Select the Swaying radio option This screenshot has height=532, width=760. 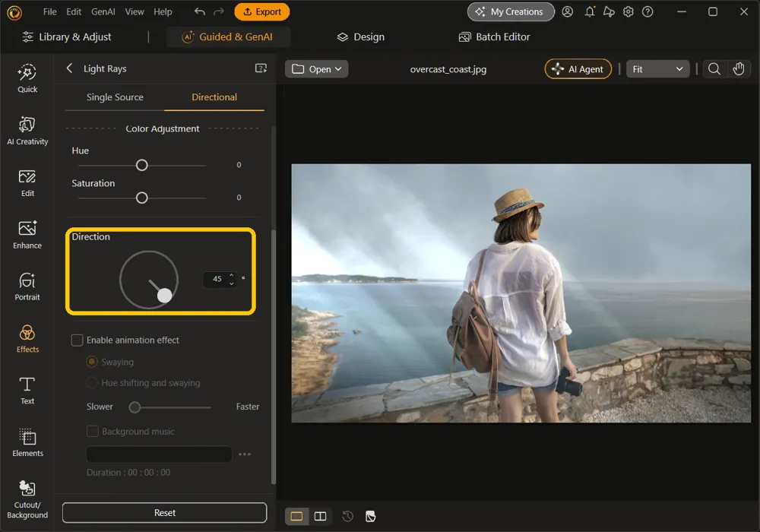[92, 362]
